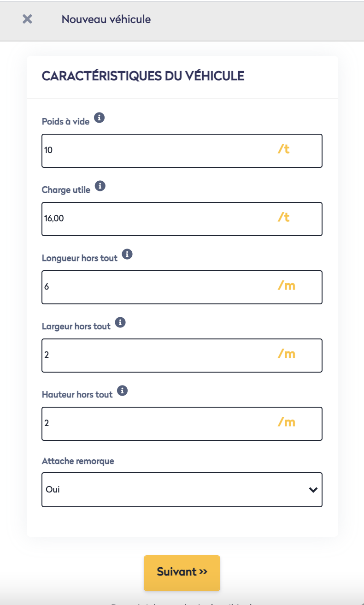The height and width of the screenshot is (605, 364).
Task: Click info icon beside Largeur hors tout
Action: pos(120,322)
